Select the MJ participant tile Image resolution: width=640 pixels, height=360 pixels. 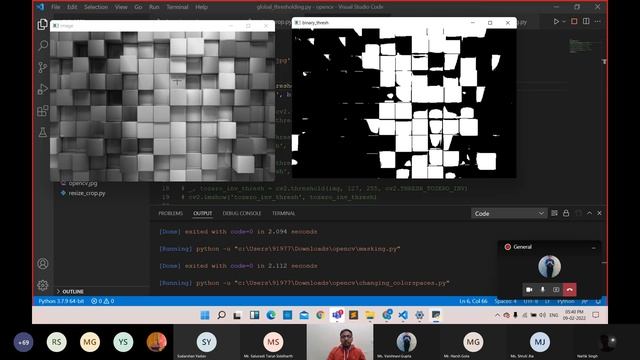540,342
